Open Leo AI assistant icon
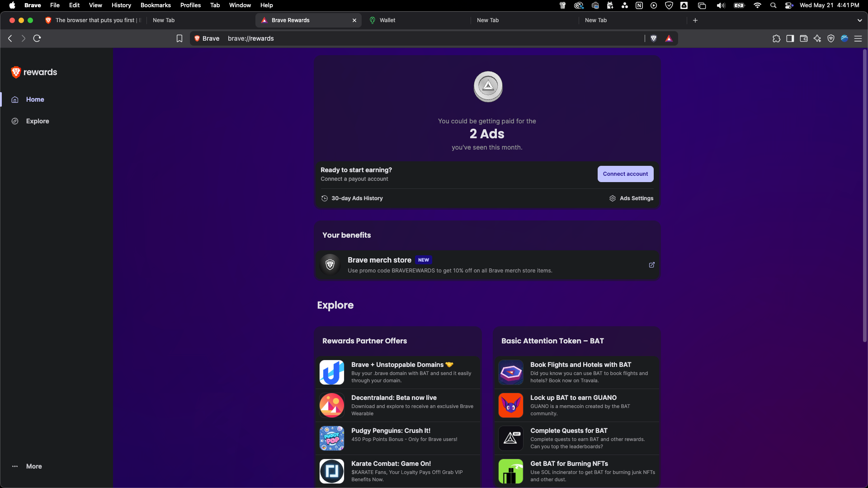This screenshot has width=868, height=488. (x=817, y=38)
